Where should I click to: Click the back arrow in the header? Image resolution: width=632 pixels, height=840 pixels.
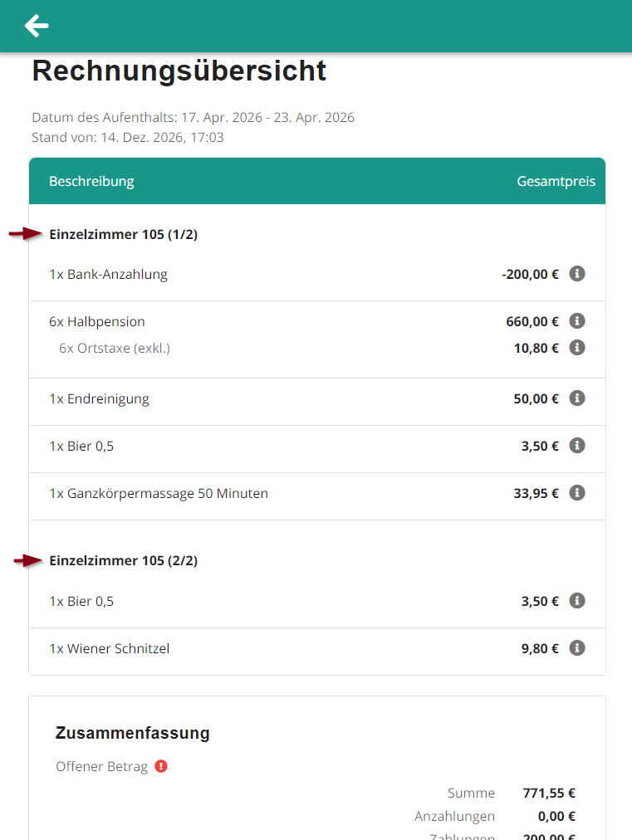(x=36, y=26)
